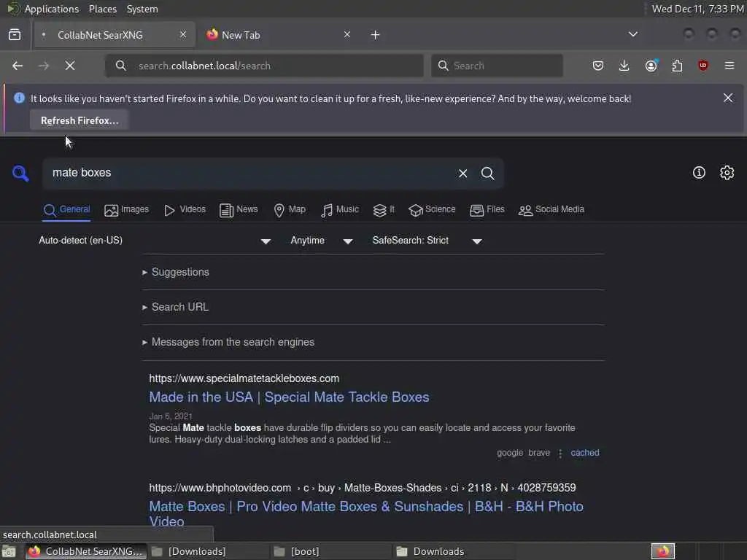Click the Firefox workspace switcher thumbnail

663,551
